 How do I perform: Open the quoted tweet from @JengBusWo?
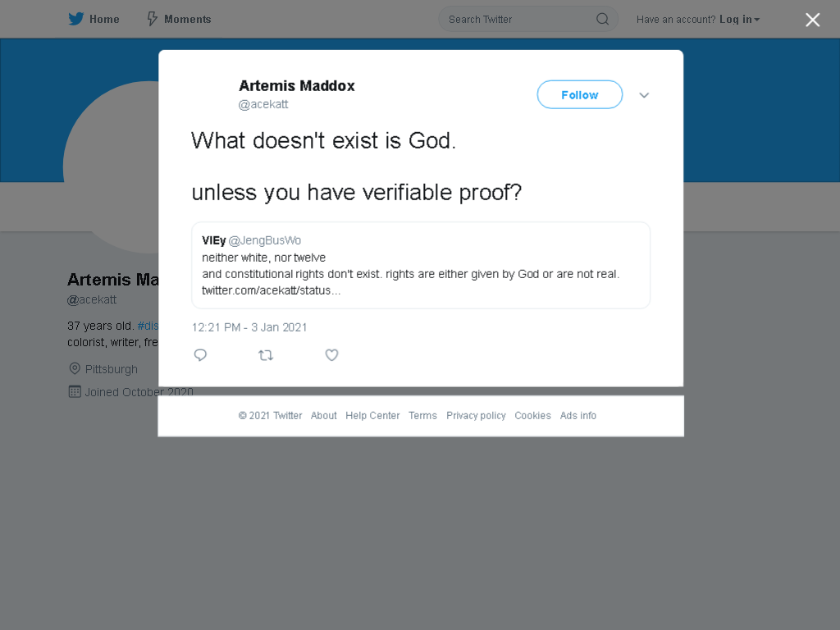[x=421, y=265]
